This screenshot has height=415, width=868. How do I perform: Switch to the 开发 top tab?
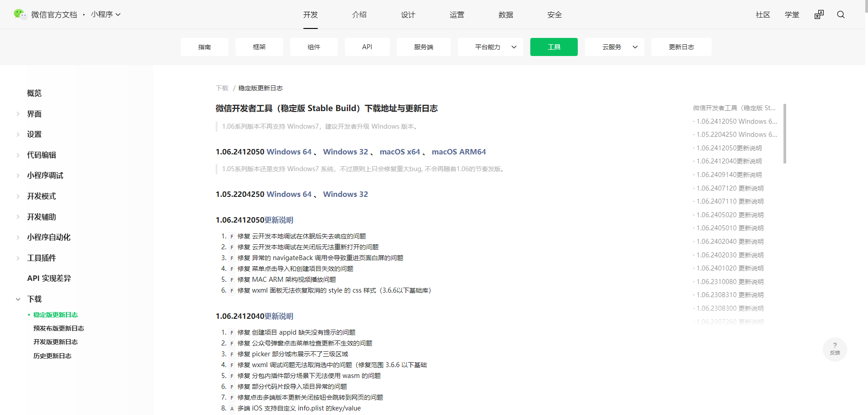311,14
